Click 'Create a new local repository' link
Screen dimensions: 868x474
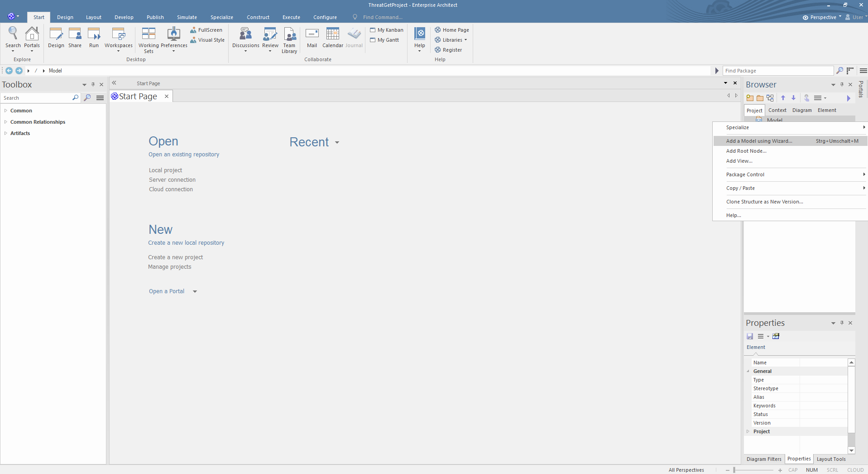pos(186,243)
